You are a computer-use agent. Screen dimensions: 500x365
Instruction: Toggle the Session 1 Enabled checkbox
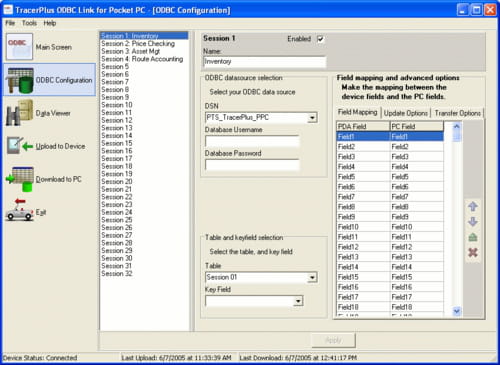click(320, 39)
